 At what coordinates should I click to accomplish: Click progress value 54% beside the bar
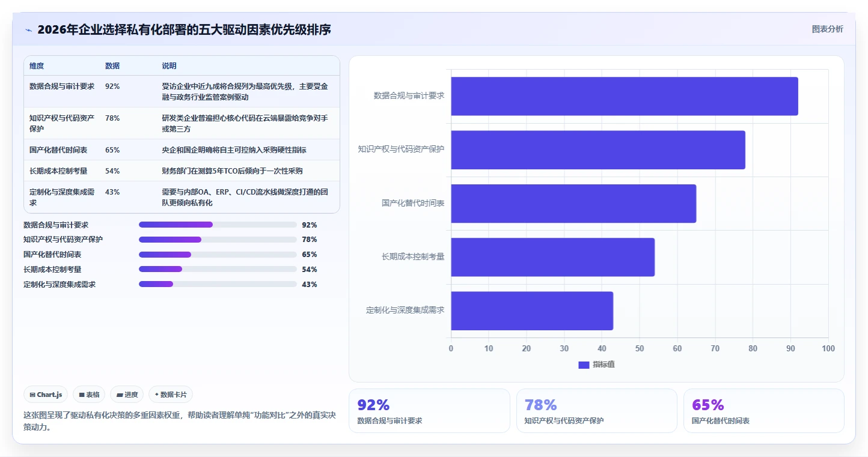[x=310, y=269]
